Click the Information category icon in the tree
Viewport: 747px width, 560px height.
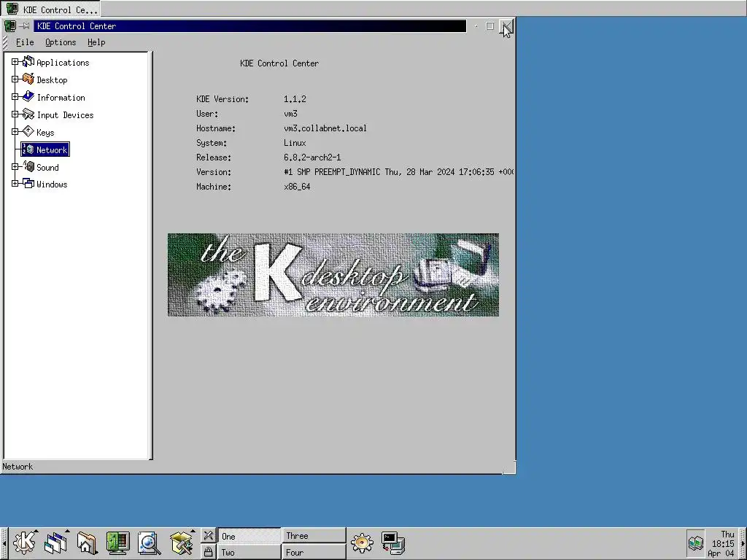coord(28,97)
